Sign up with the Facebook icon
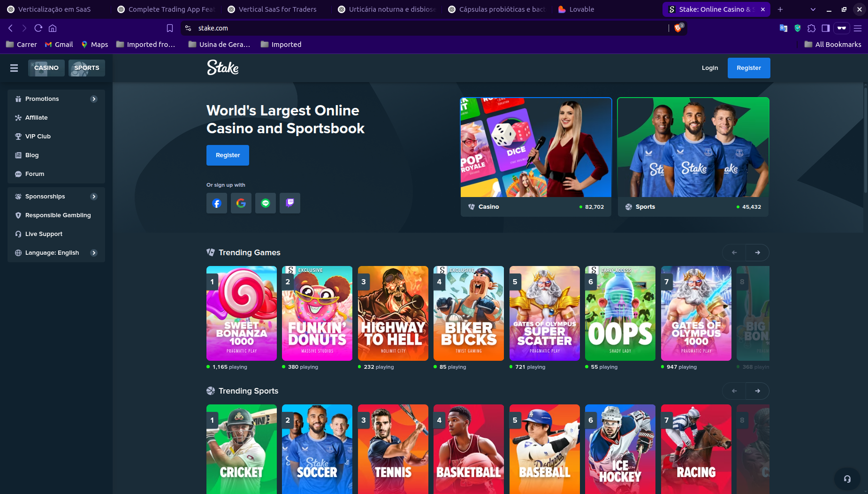This screenshot has width=868, height=494. [x=217, y=203]
